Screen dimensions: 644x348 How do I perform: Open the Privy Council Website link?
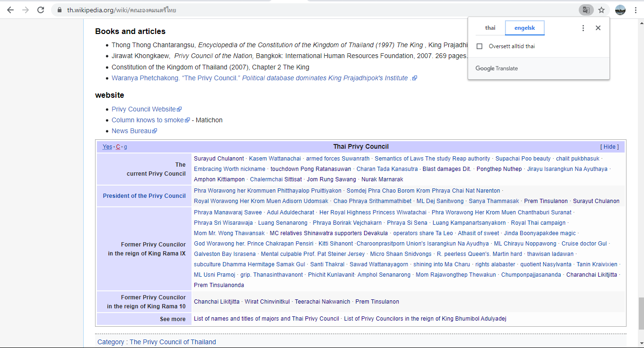click(144, 109)
